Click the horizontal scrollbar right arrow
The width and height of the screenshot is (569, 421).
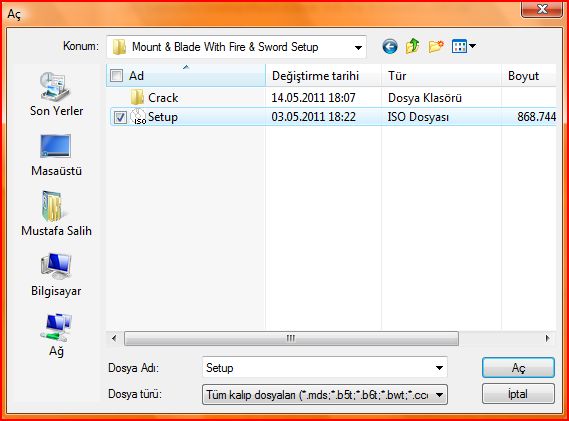(547, 339)
